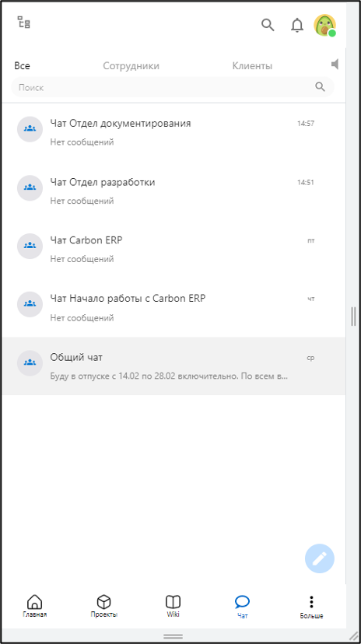This screenshot has height=644, width=361.
Task: Switch to the Сотрудники tab
Action: point(131,65)
